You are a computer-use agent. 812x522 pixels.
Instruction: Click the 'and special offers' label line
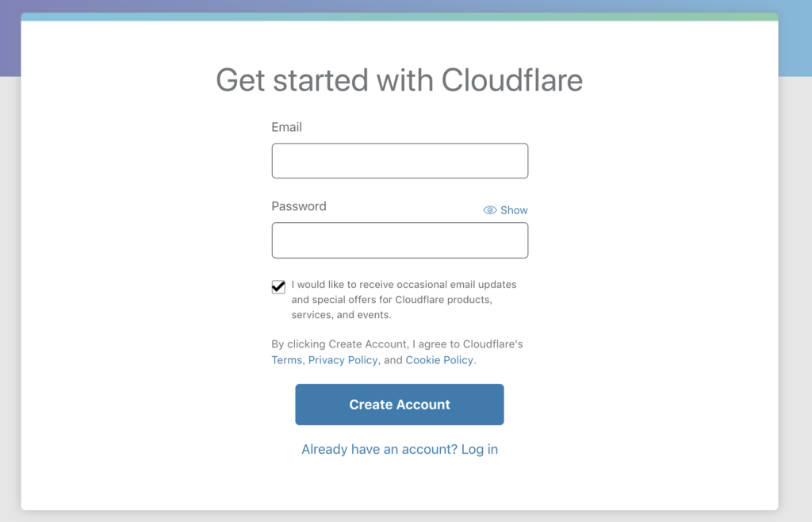coord(392,300)
